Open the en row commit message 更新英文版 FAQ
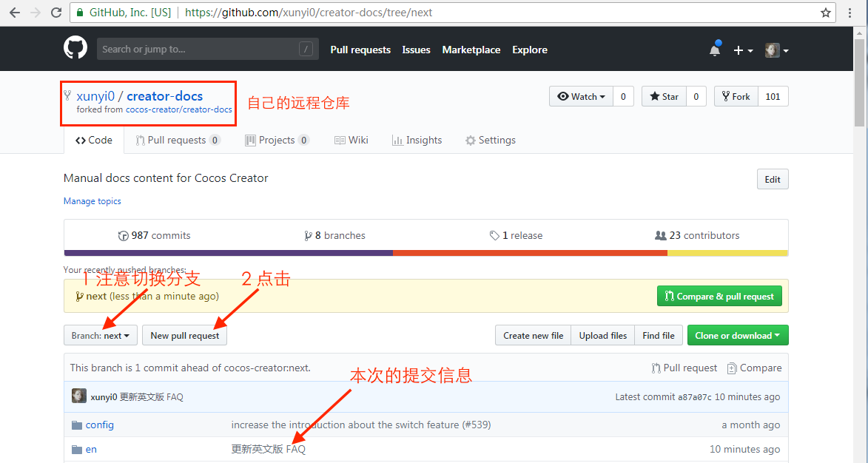The height and width of the screenshot is (463, 868). pos(269,449)
